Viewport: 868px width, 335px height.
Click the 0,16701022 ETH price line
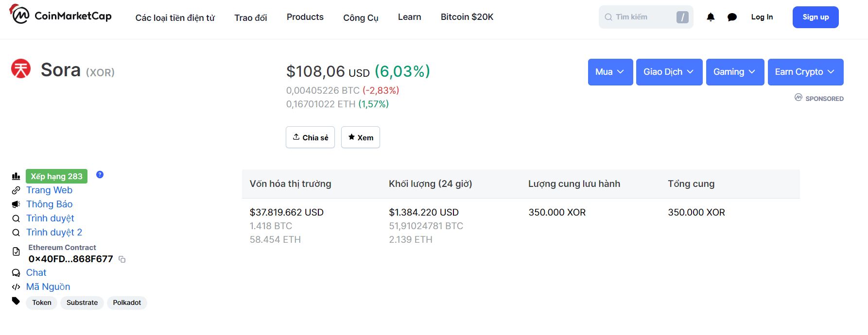pos(337,104)
